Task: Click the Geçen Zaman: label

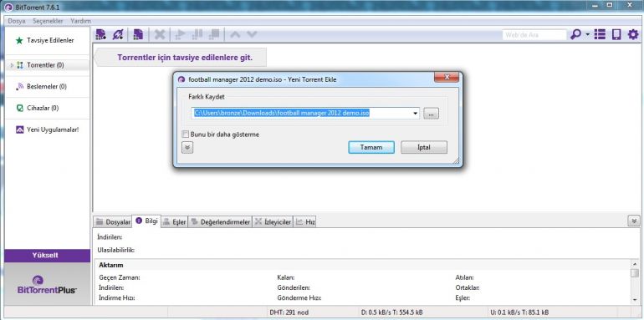Action: [120, 277]
